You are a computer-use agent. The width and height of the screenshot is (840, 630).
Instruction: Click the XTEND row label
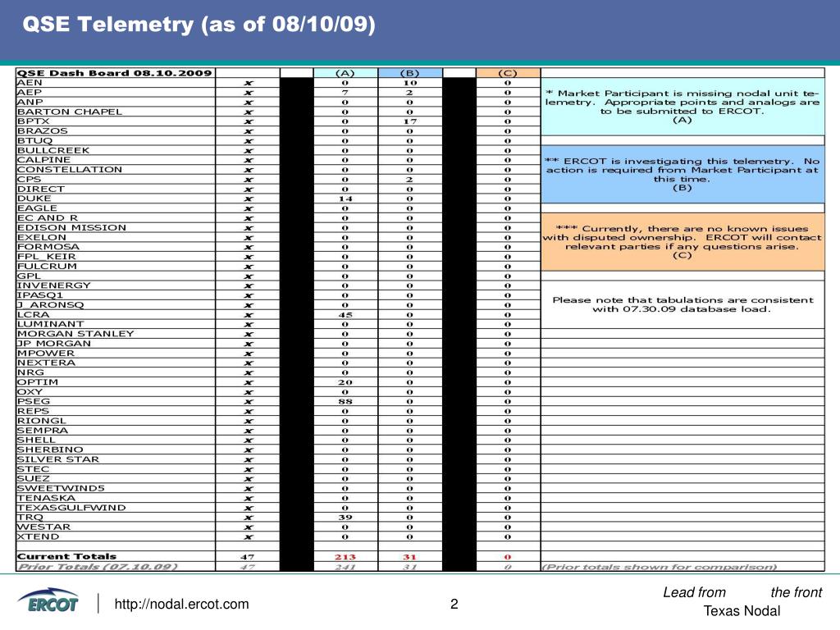[x=38, y=536]
